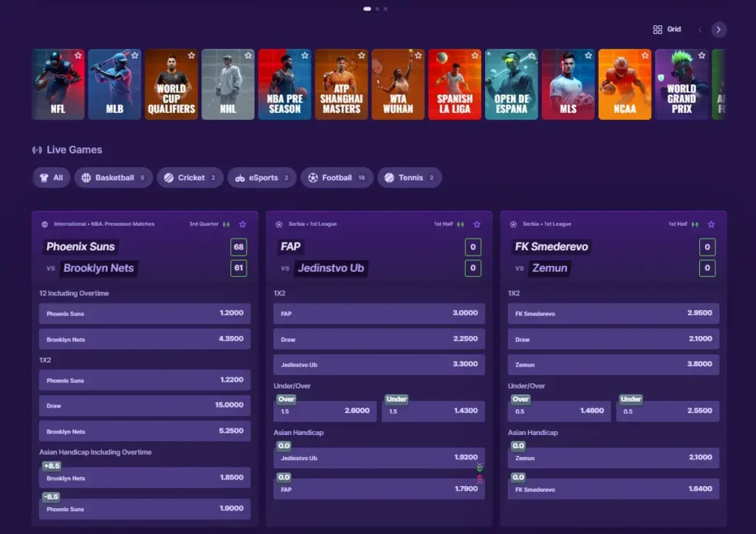Open the NFL league card
Viewport: 756px width, 534px height.
58,84
